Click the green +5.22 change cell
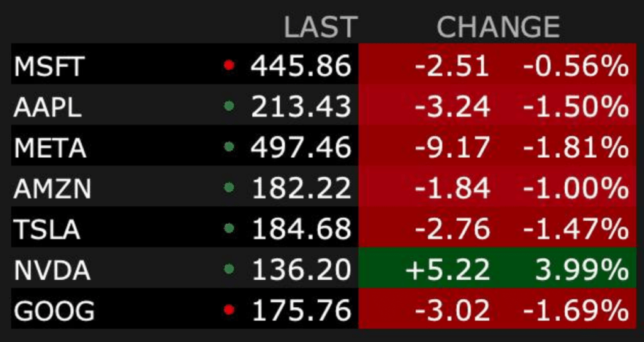This screenshot has height=342, width=644. [x=448, y=270]
